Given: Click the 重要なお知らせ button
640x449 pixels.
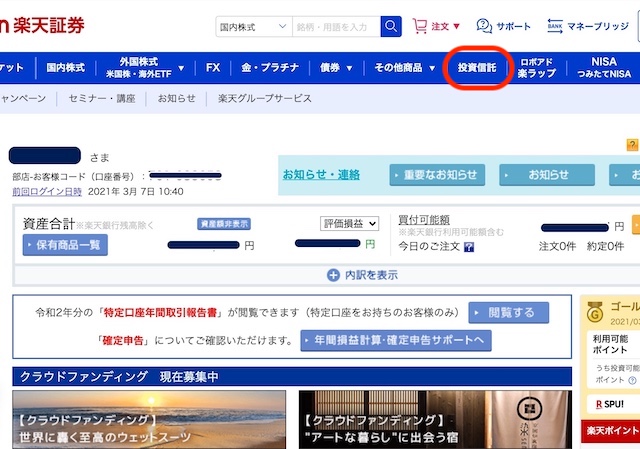Looking at the screenshot, I should click(436, 175).
